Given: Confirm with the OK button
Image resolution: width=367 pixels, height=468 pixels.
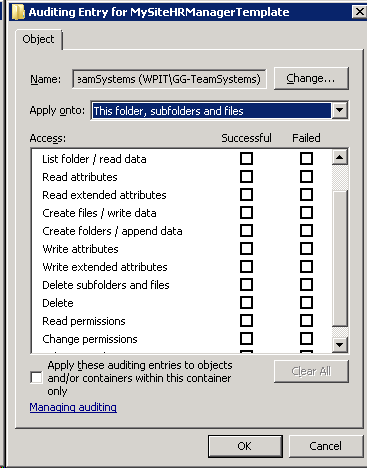Looking at the screenshot, I should (245, 446).
